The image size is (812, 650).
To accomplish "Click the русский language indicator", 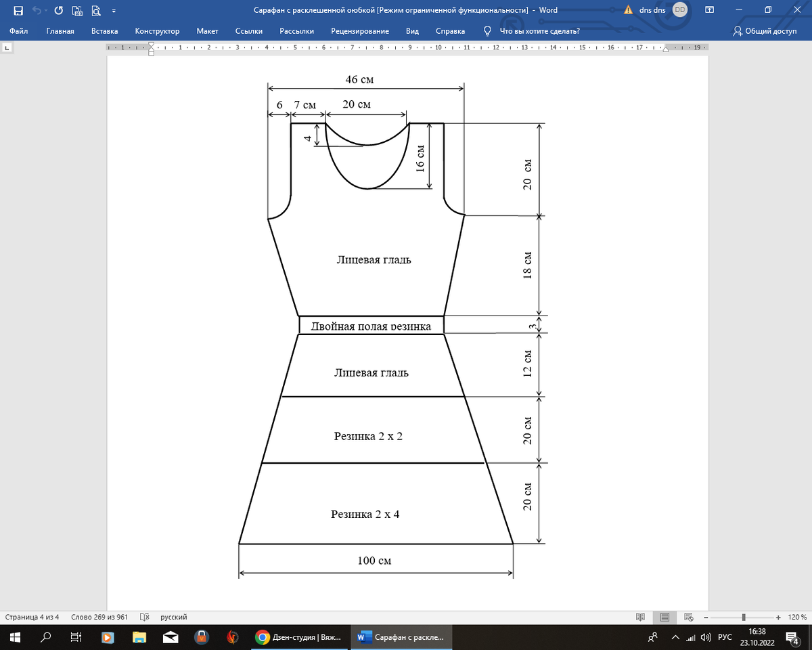I will (x=174, y=617).
